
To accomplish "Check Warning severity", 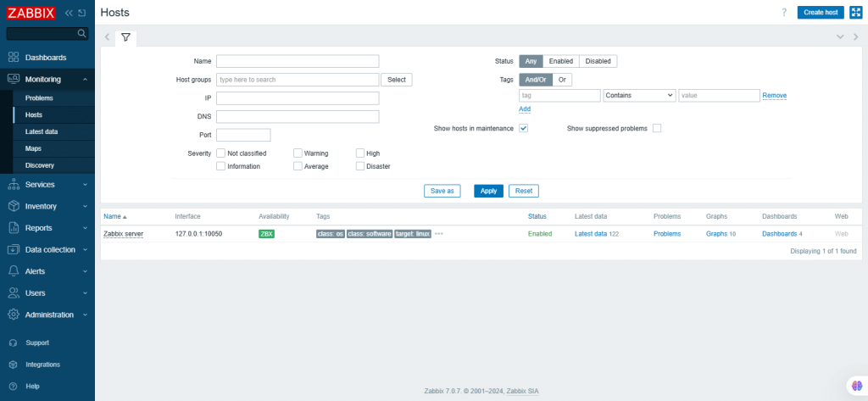I will [298, 153].
